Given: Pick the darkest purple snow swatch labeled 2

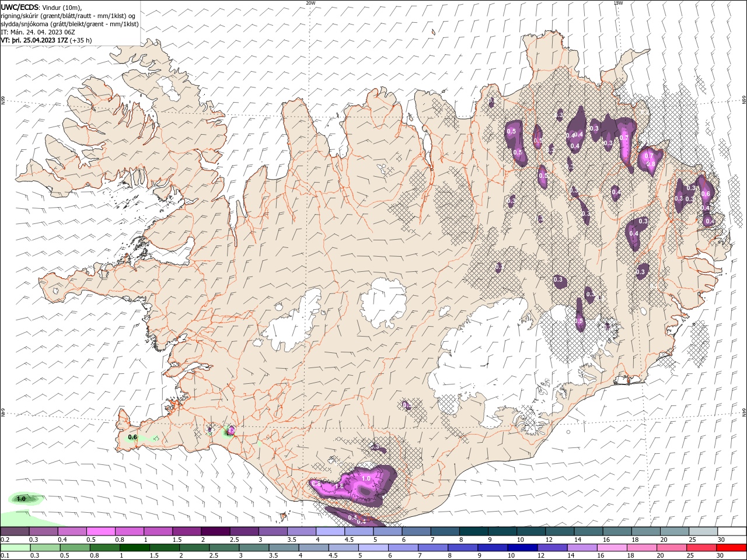Looking at the screenshot, I should (x=215, y=531).
